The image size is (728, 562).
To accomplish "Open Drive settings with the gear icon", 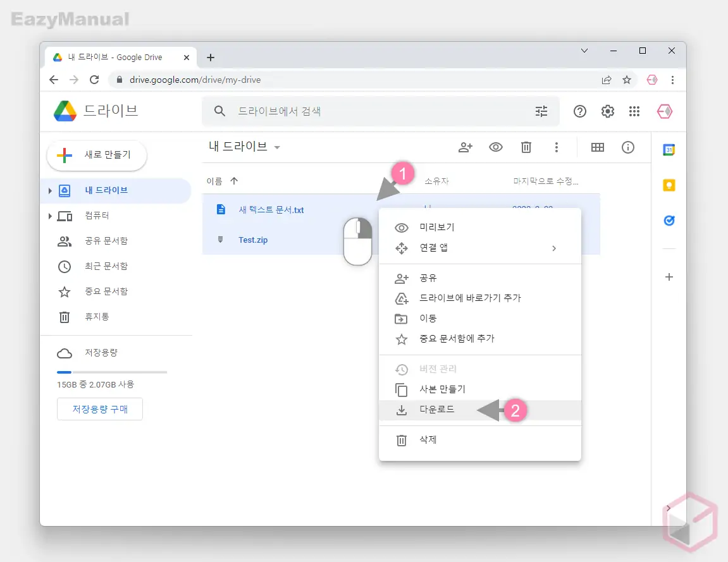I will [607, 111].
